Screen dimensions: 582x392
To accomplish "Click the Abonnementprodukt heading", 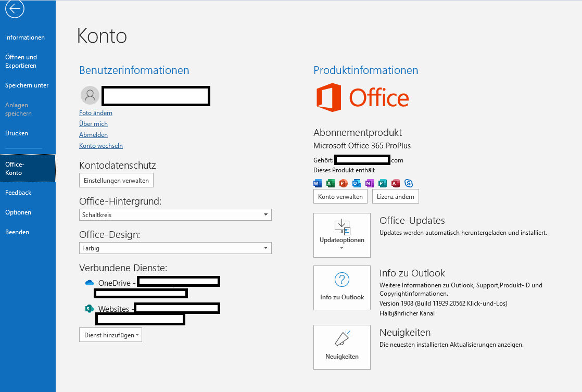I will (358, 133).
